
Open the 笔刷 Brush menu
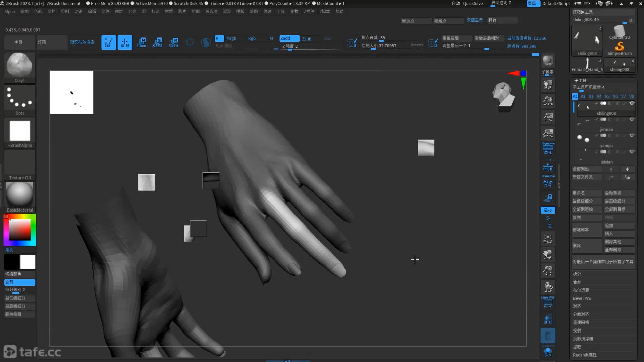click(24, 11)
